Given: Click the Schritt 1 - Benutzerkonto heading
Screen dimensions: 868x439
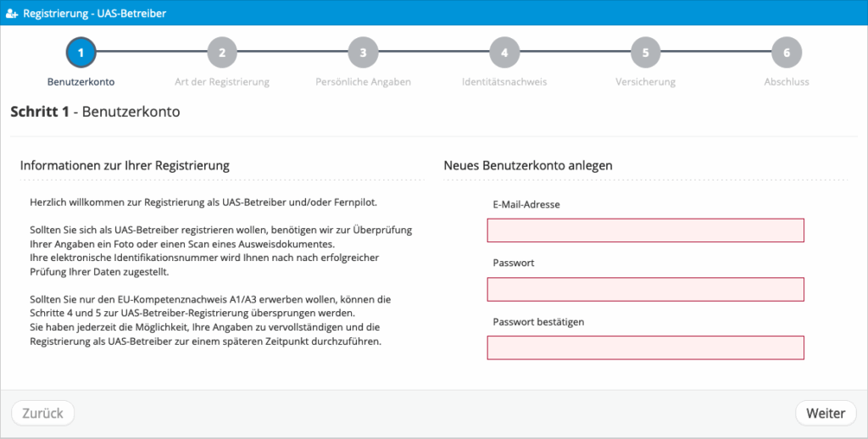Looking at the screenshot, I should coord(95,112).
